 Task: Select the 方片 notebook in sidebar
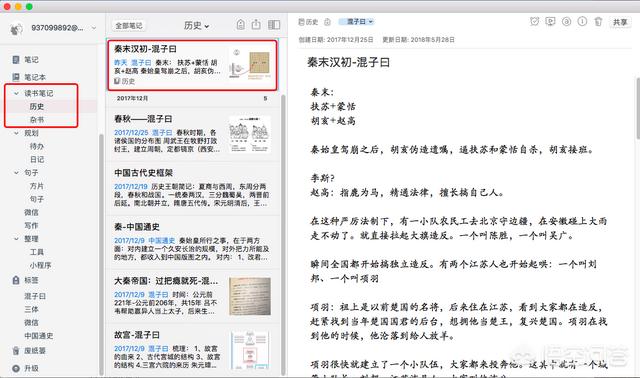click(x=37, y=186)
